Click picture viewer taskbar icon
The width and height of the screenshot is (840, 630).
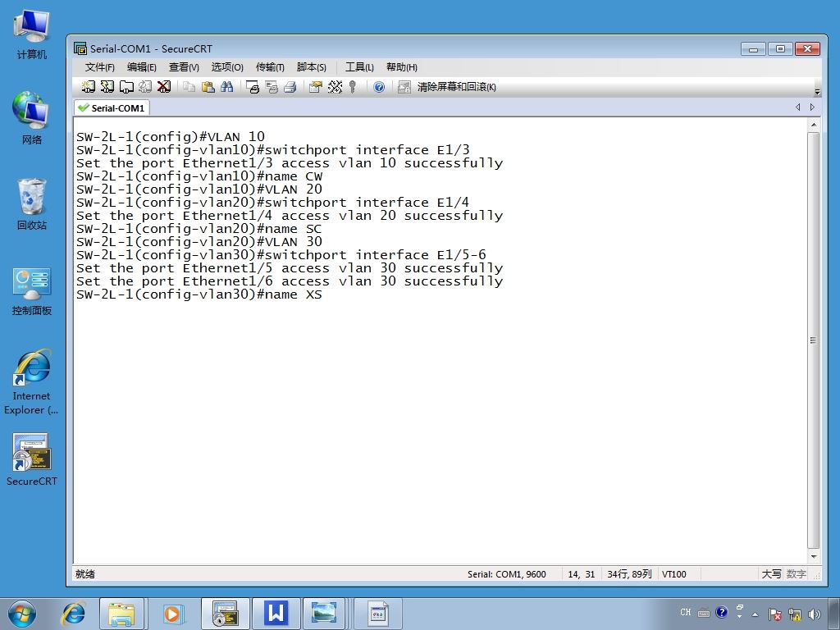coord(324,614)
